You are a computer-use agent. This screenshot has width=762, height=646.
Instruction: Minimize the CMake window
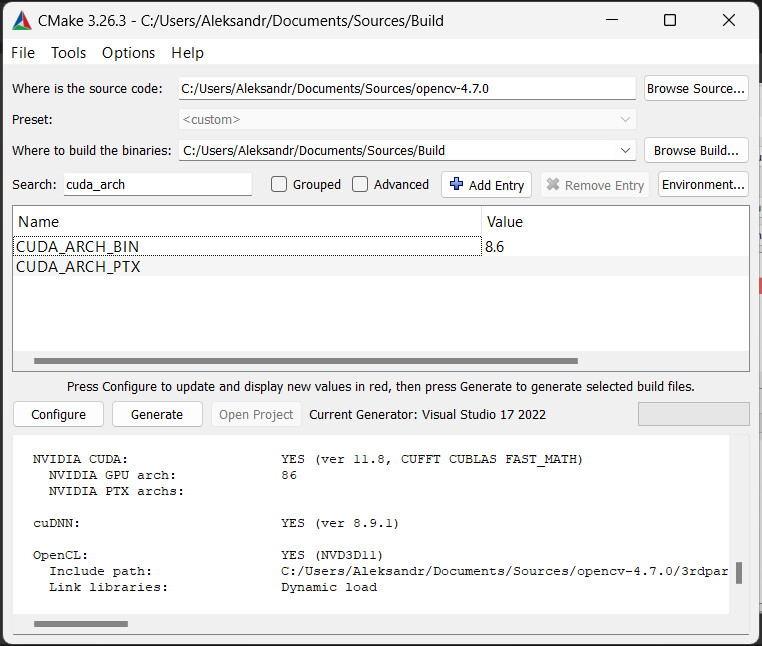(x=612, y=20)
